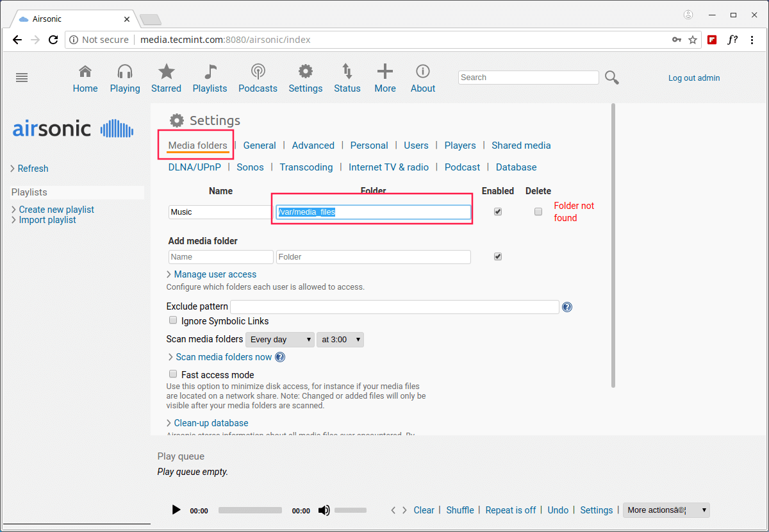Enable Ignore Symbolic Links
The image size is (769, 532).
[173, 320]
